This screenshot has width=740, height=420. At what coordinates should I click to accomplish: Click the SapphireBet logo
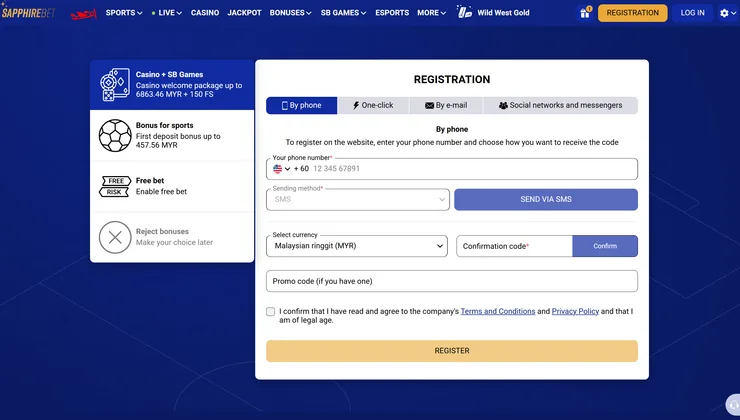[x=28, y=12]
